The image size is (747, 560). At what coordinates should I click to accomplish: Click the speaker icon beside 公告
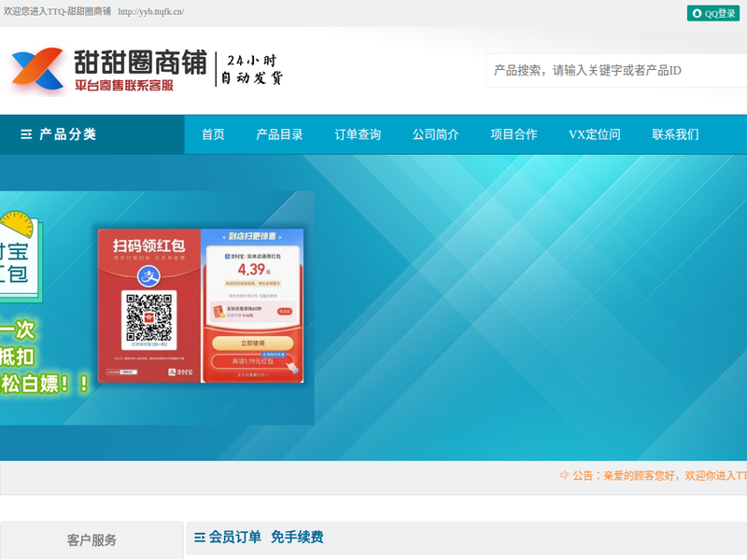pos(564,475)
